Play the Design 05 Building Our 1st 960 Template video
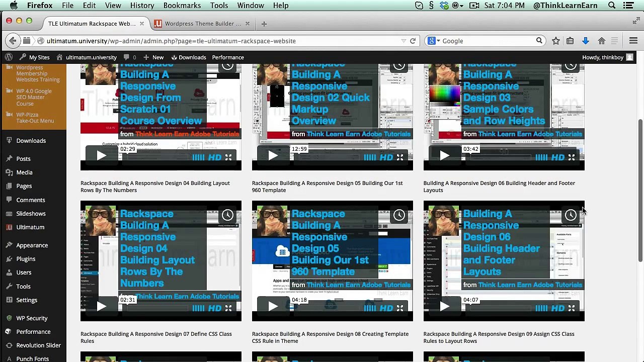Image resolution: width=644 pixels, height=362 pixels. [273, 307]
